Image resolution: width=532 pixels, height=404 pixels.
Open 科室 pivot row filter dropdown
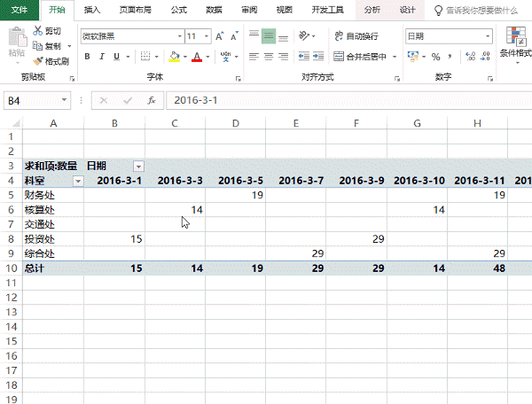point(78,182)
